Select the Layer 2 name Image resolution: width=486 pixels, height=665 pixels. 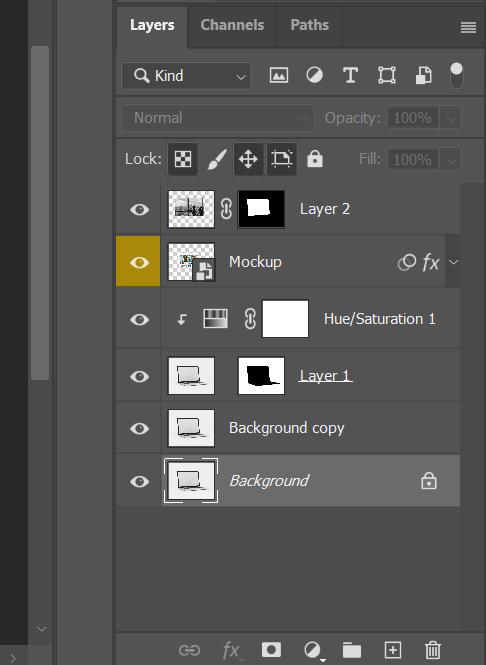(x=325, y=209)
